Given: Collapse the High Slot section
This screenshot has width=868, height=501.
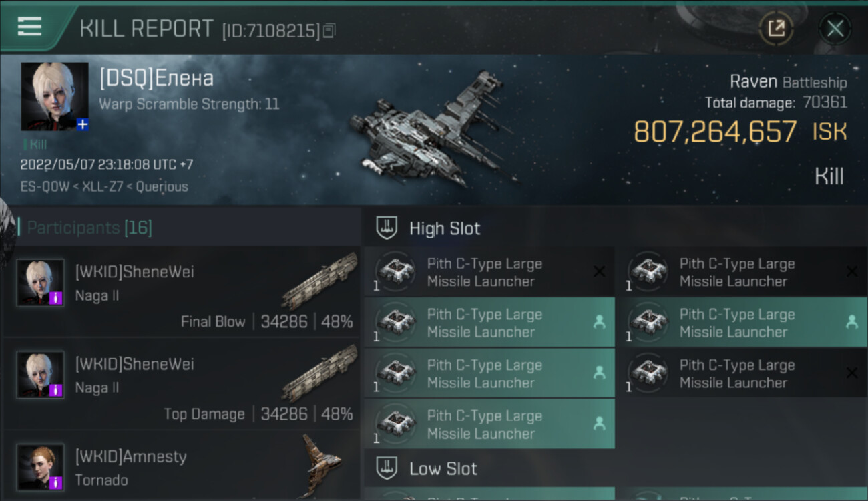Looking at the screenshot, I should 616,228.
